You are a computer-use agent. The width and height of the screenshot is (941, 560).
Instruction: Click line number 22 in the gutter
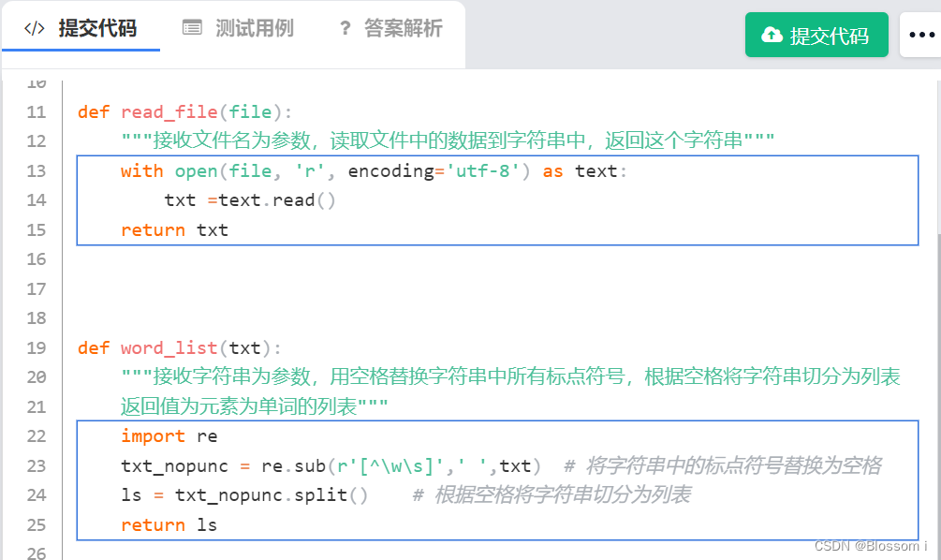[x=37, y=436]
